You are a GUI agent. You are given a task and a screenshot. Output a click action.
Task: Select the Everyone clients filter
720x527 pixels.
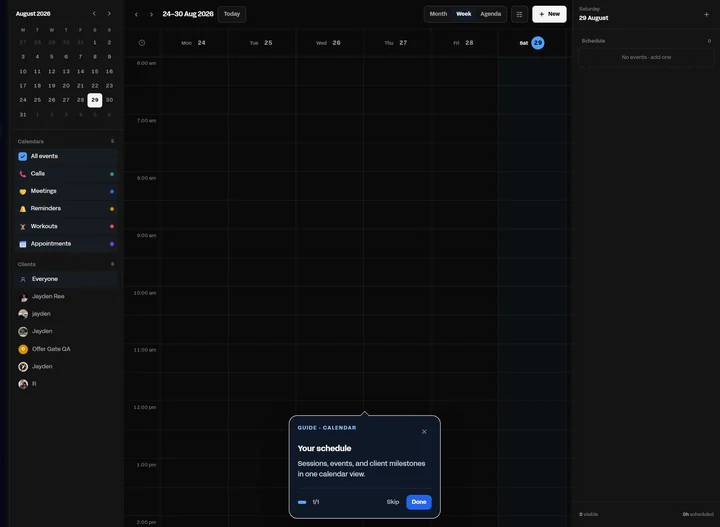click(67, 279)
